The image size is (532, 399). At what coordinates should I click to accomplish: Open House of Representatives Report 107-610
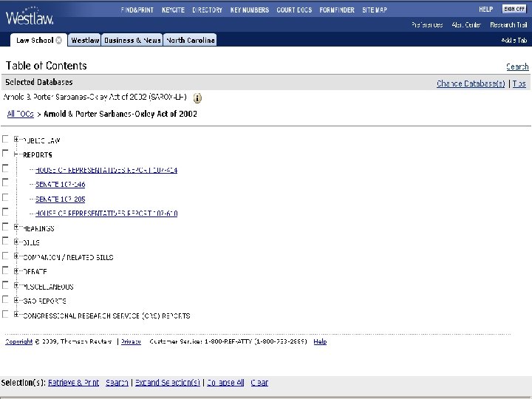tap(106, 214)
